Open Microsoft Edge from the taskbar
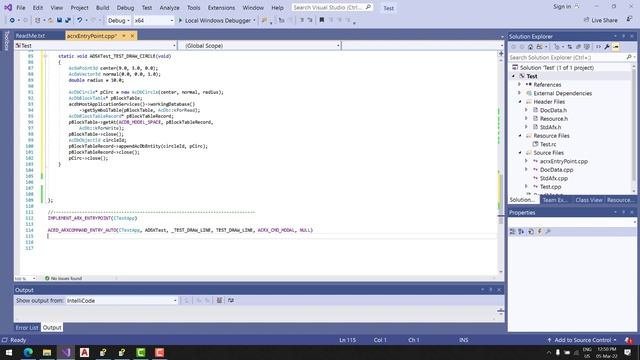 [x=28, y=352]
